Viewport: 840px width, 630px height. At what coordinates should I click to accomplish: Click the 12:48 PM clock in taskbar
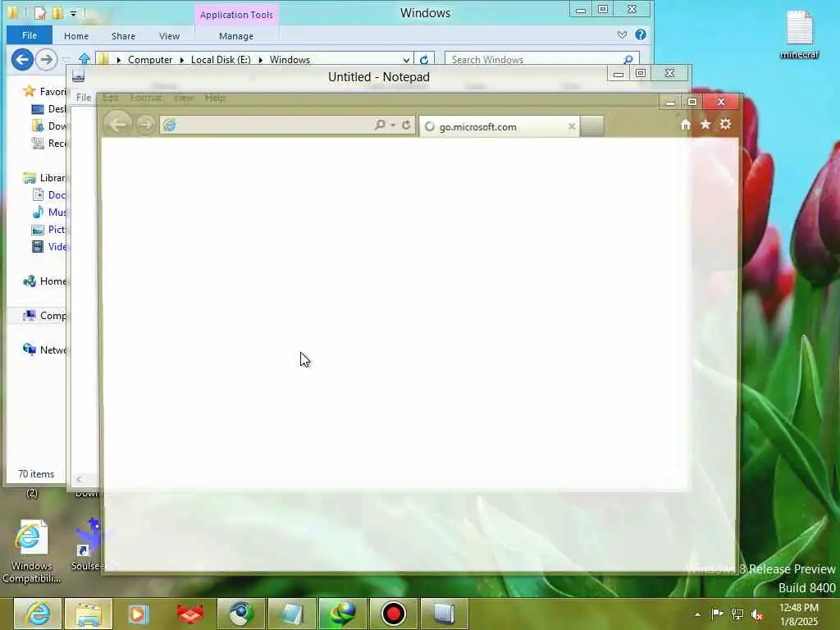[799, 608]
